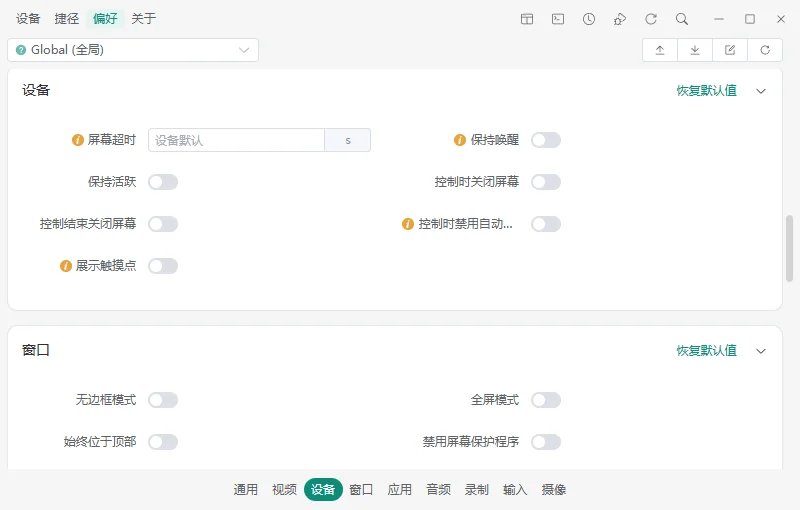Click the info icon beside 控制时禁用自动

(408, 224)
